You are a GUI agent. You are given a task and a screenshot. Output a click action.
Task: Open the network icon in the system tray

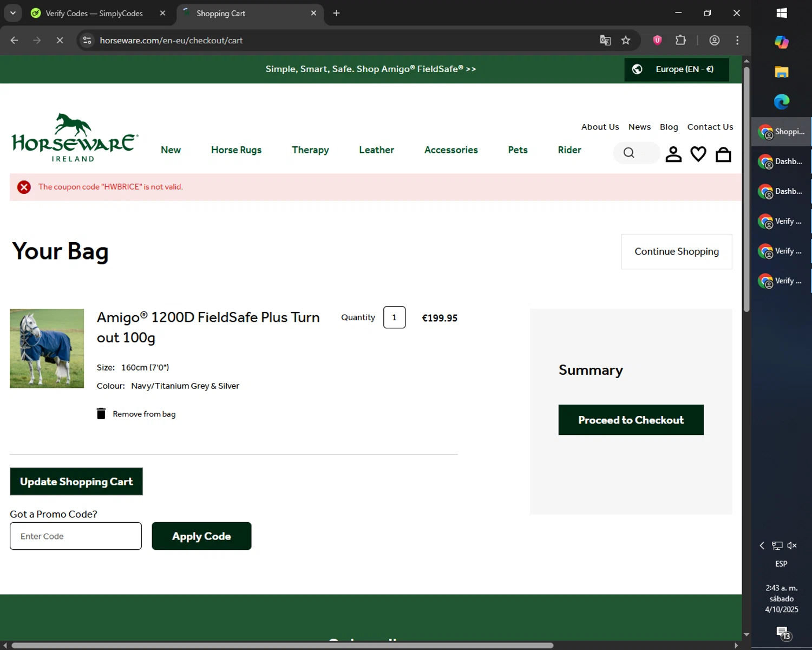tap(777, 545)
